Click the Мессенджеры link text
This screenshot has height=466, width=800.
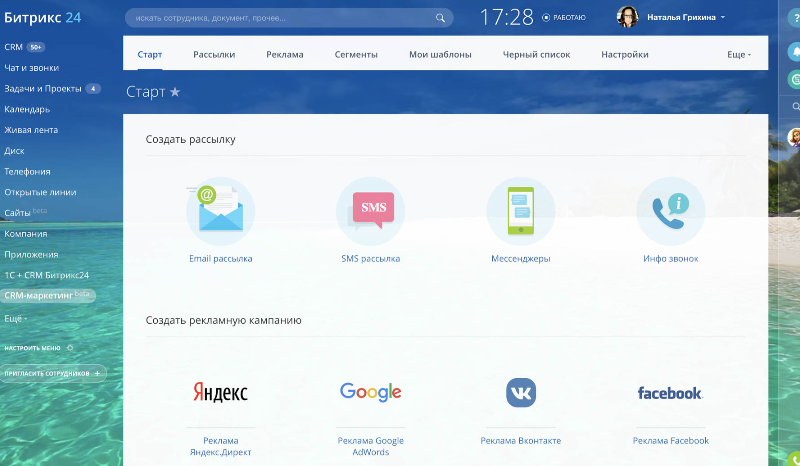pyautogui.click(x=520, y=259)
